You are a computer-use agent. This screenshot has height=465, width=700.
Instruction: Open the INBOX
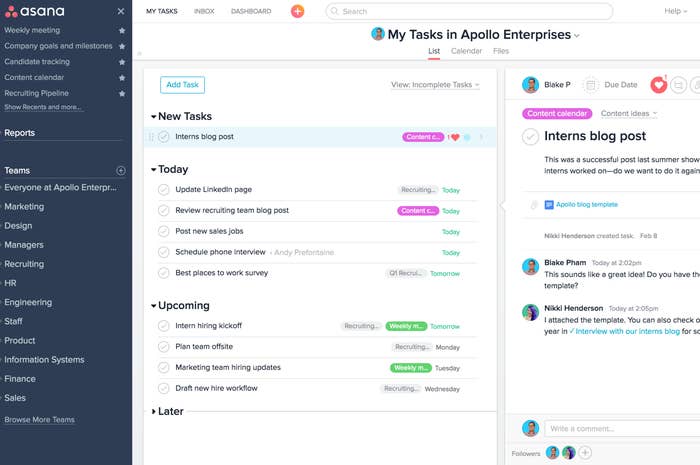click(x=204, y=11)
